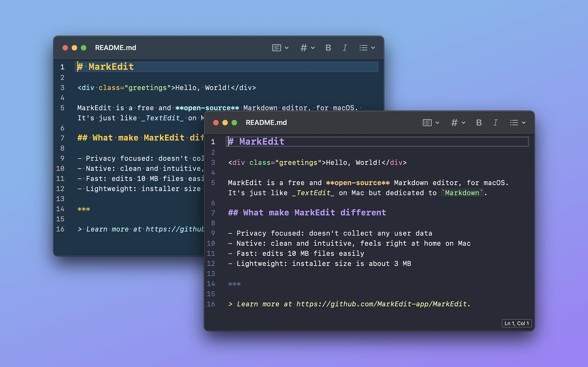Click line number 16 in the front window
Image resolution: width=588 pixels, height=367 pixels.
tap(211, 304)
